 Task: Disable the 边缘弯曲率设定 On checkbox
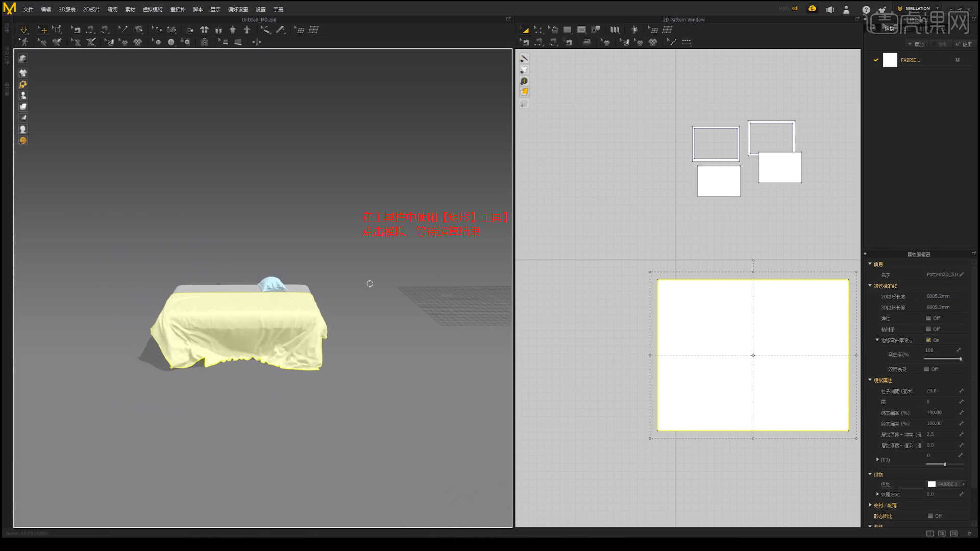(x=928, y=340)
